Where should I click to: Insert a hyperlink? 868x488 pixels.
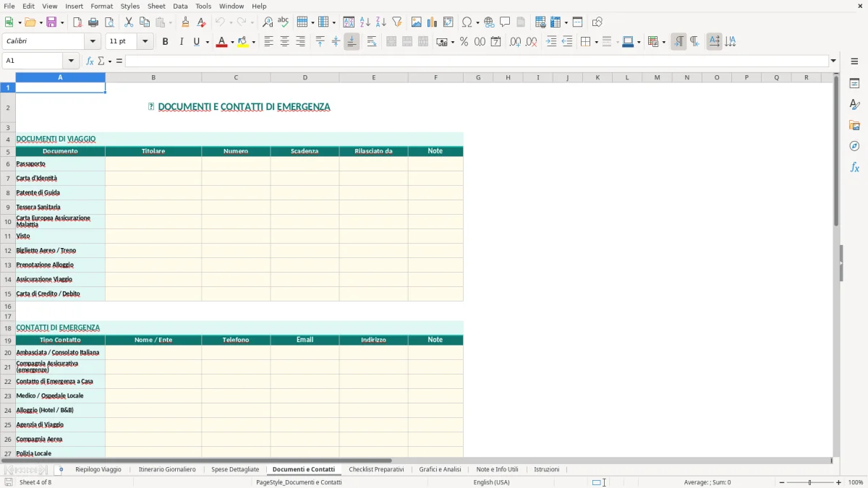click(489, 22)
